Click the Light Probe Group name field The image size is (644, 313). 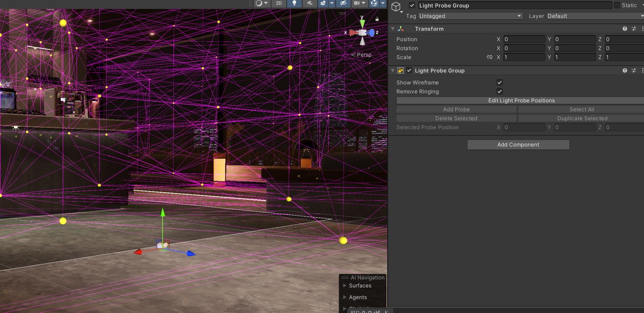pos(514,5)
